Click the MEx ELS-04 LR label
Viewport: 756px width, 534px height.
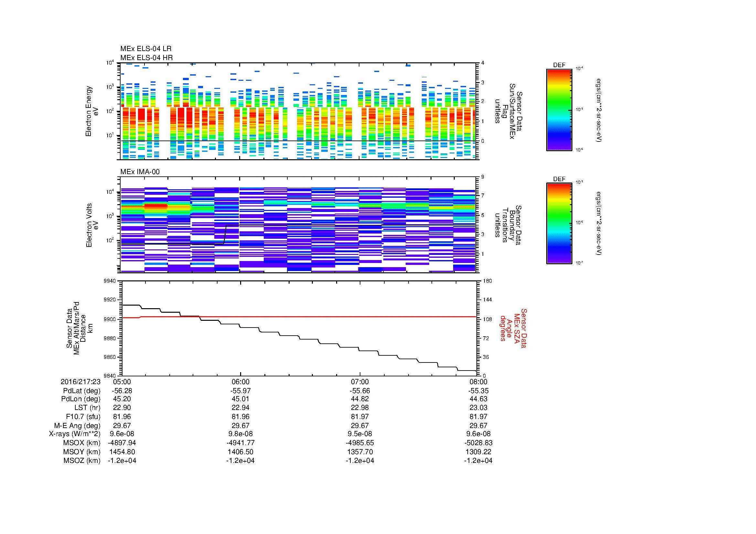[146, 49]
